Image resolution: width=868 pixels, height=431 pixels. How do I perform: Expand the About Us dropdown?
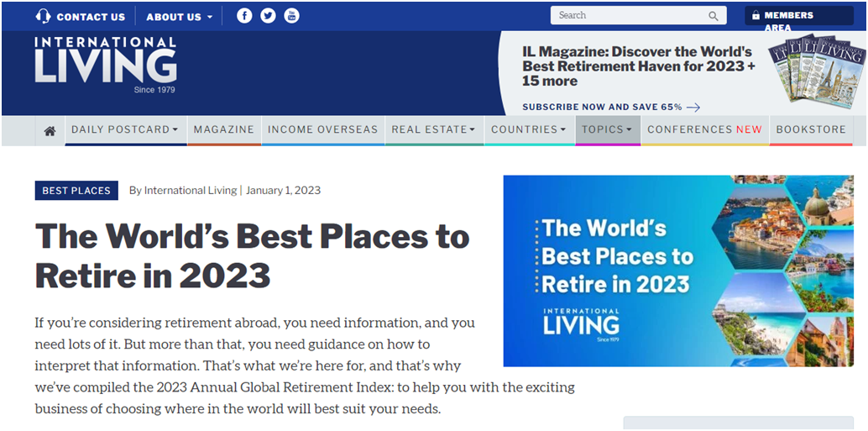click(180, 17)
